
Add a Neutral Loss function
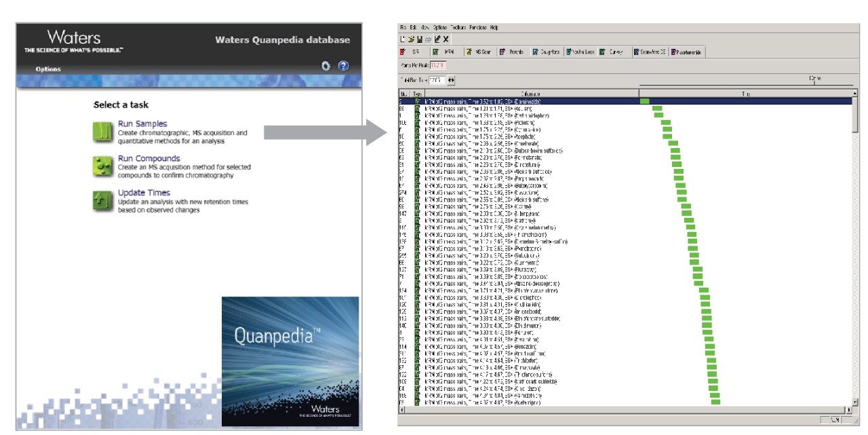[x=580, y=52]
